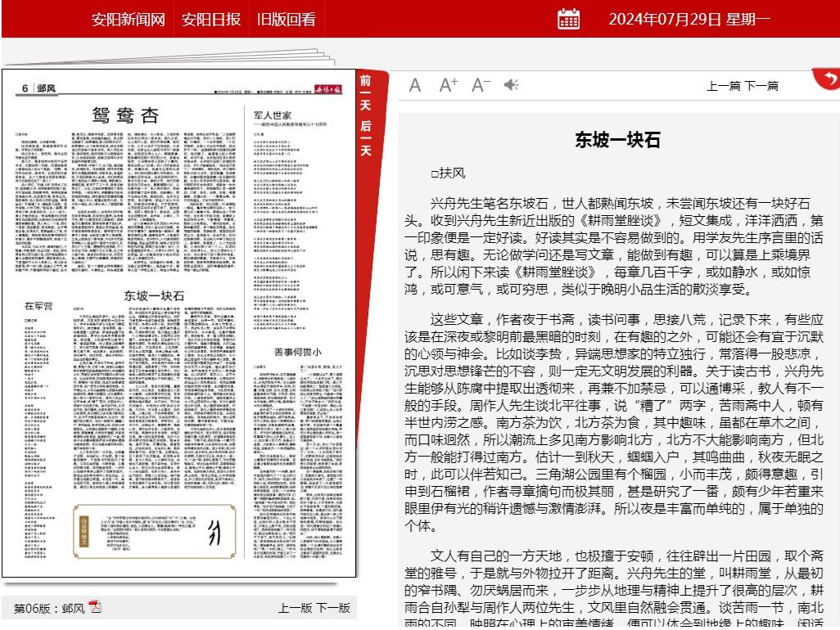Click the speaker read-aloud icon
This screenshot has width=840, height=630.
click(x=511, y=85)
